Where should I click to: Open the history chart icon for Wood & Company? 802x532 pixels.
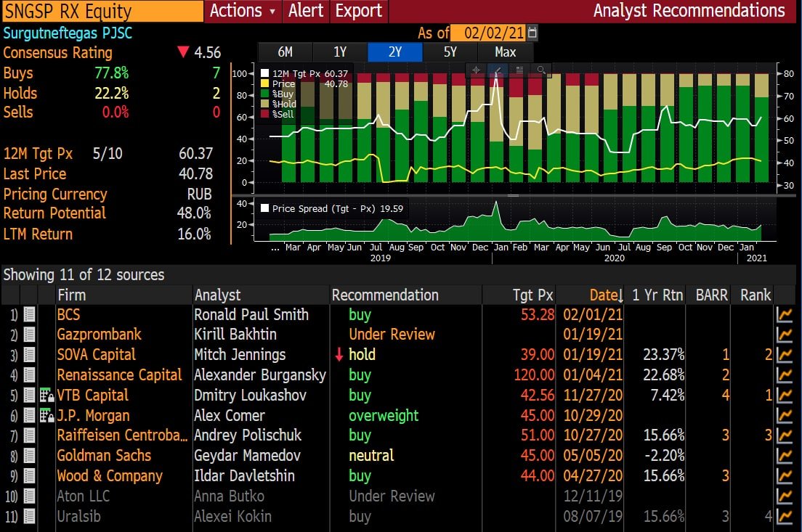click(x=784, y=476)
